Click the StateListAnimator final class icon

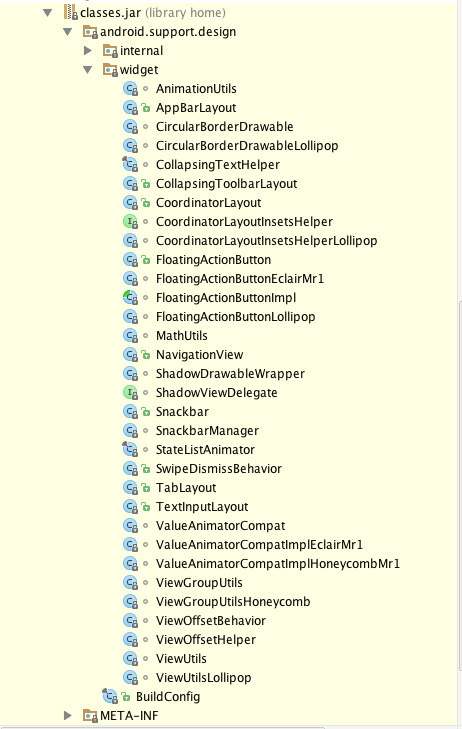(130, 450)
